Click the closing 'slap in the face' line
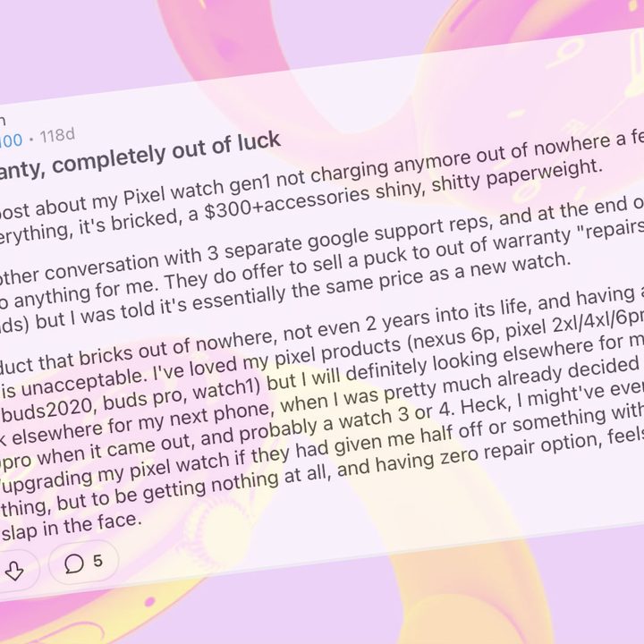644x644 pixels. (71, 527)
